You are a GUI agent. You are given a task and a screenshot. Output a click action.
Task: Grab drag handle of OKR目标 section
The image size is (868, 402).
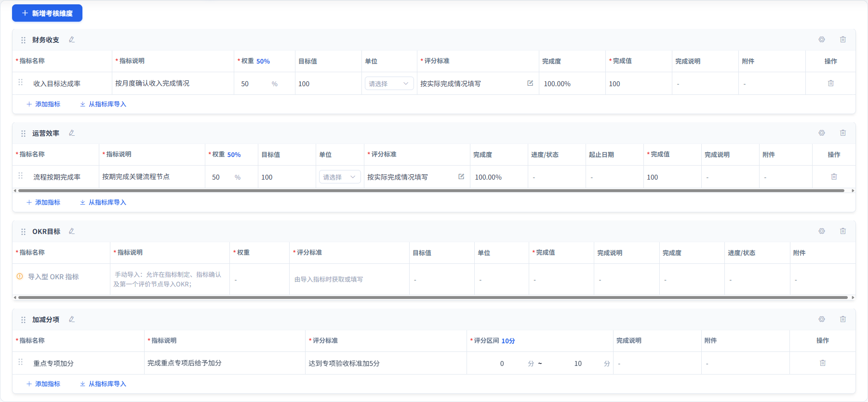point(23,232)
